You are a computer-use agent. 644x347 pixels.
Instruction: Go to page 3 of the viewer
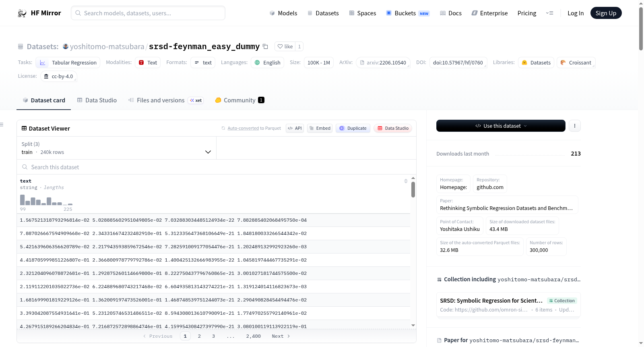pos(213,336)
